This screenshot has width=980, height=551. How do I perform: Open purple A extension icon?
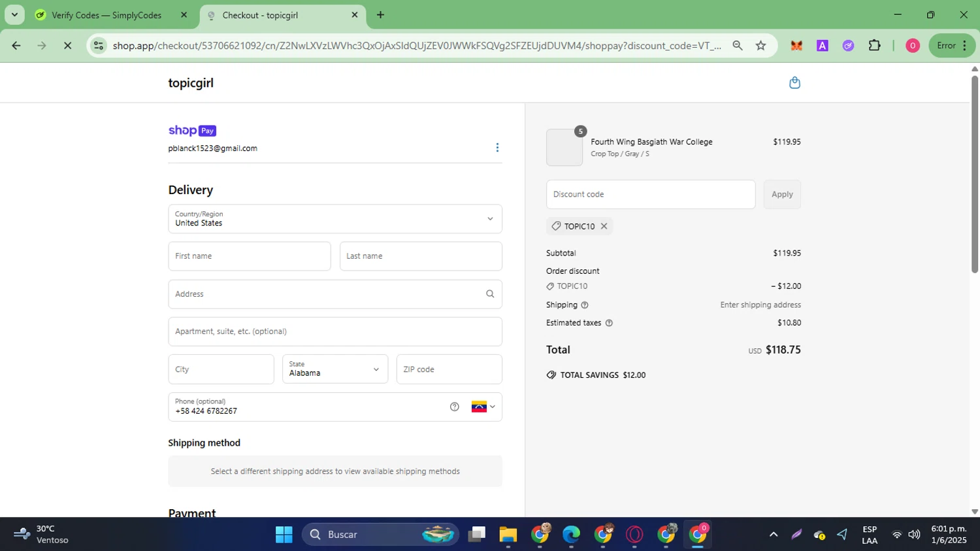pyautogui.click(x=823, y=46)
